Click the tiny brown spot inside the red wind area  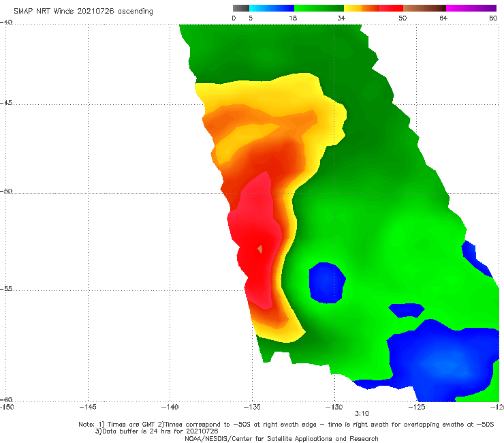pyautogui.click(x=260, y=249)
